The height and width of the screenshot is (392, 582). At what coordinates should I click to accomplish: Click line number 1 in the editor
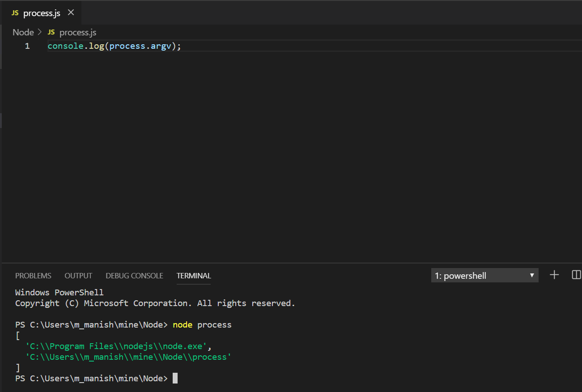27,46
